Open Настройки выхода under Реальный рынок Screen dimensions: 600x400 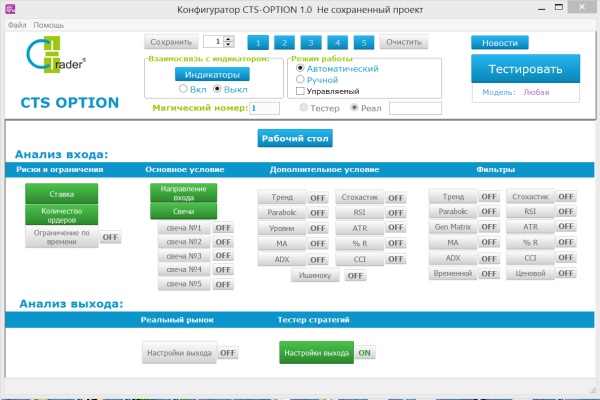coord(179,353)
